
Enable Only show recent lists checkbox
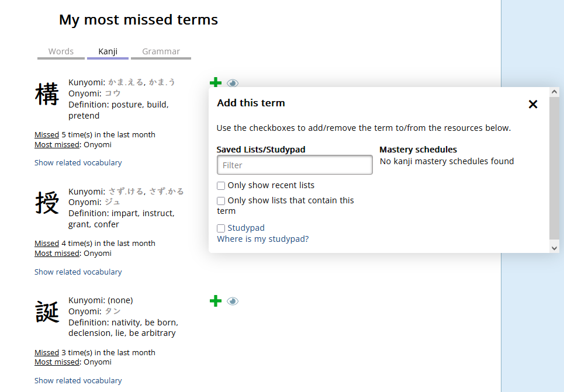point(221,186)
